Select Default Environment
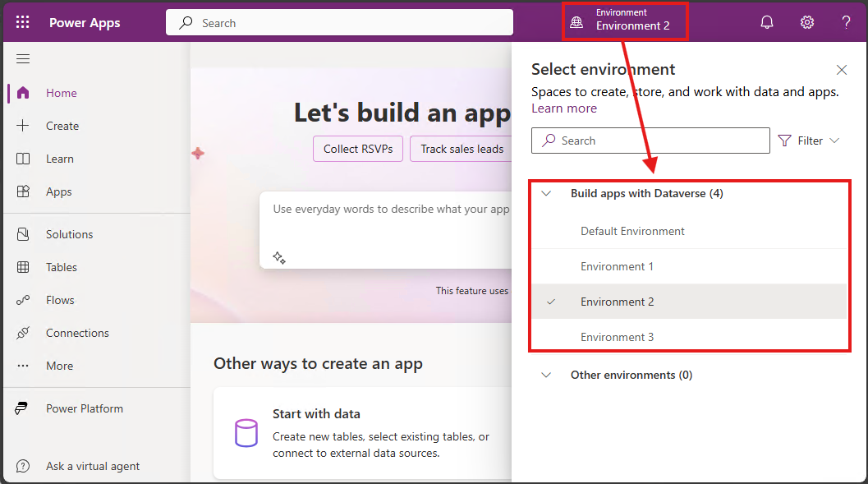 click(689, 231)
